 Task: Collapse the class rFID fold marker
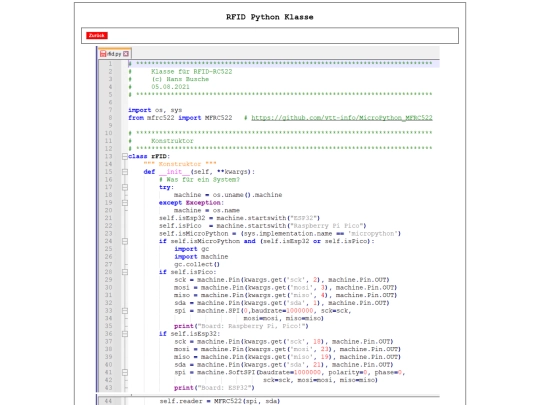pos(125,156)
